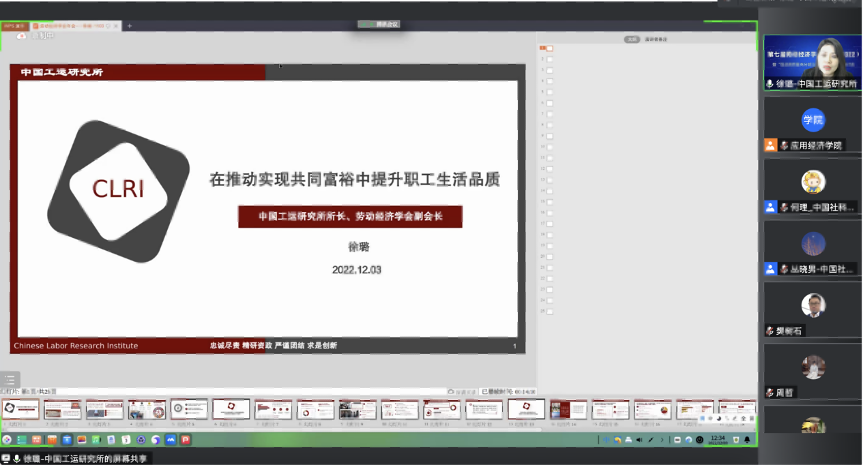Open the document text editor icon in taskbar

(111, 440)
